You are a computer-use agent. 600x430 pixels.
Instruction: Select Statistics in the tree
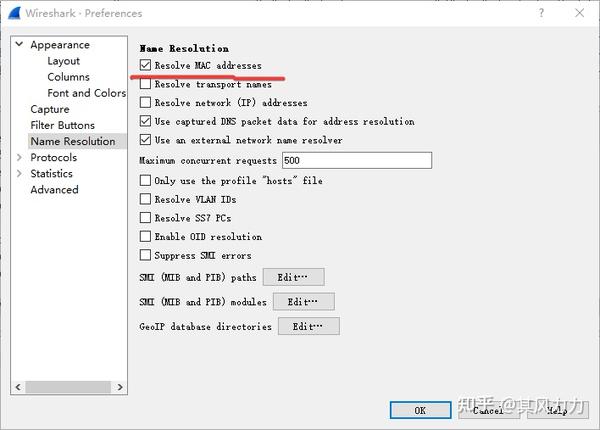[51, 173]
